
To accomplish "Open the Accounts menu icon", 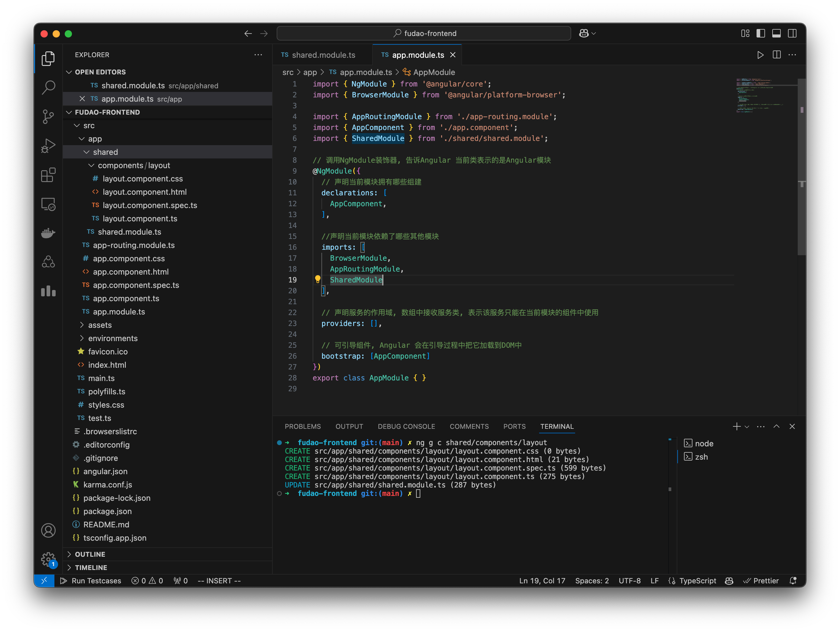I will (x=48, y=531).
